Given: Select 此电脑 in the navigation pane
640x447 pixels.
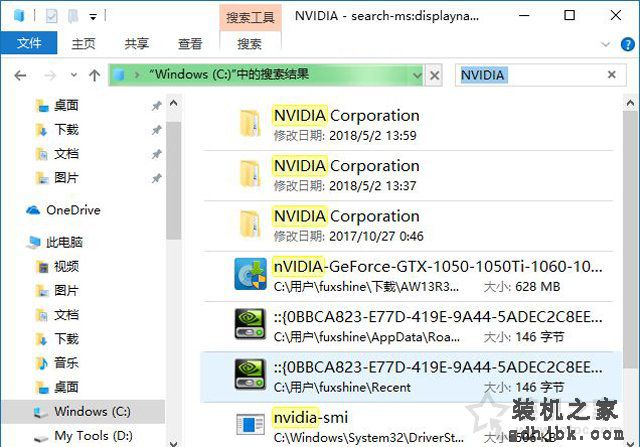Looking at the screenshot, I should (x=64, y=242).
